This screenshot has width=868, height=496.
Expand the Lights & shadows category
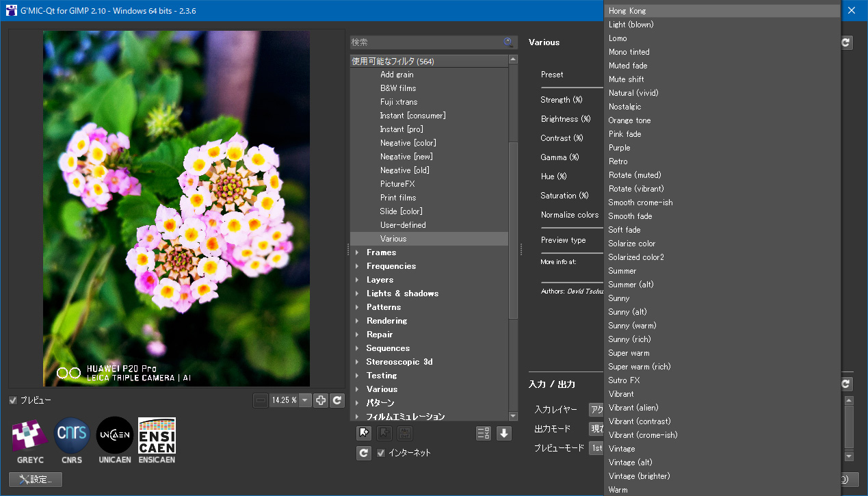coord(357,293)
